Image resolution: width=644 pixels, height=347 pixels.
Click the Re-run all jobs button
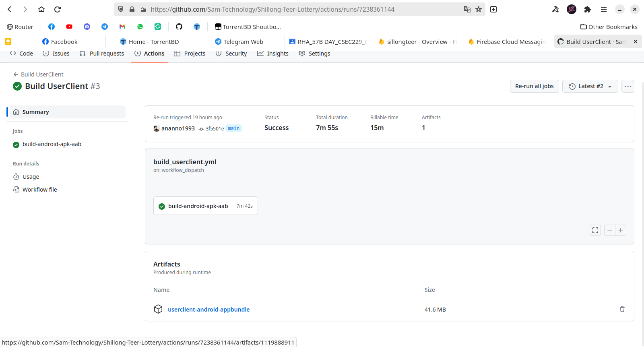pyautogui.click(x=534, y=86)
